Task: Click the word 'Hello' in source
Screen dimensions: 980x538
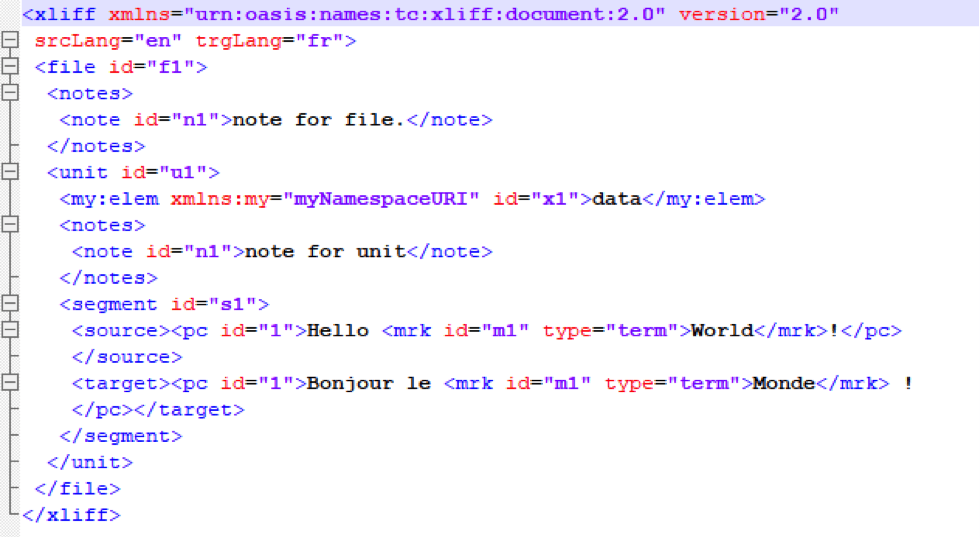Action: pyautogui.click(x=338, y=331)
